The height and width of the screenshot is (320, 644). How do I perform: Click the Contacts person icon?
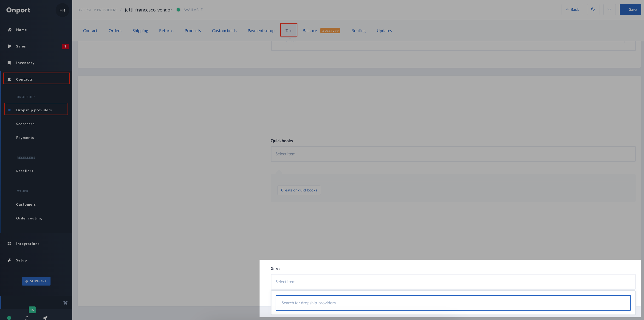(9, 79)
